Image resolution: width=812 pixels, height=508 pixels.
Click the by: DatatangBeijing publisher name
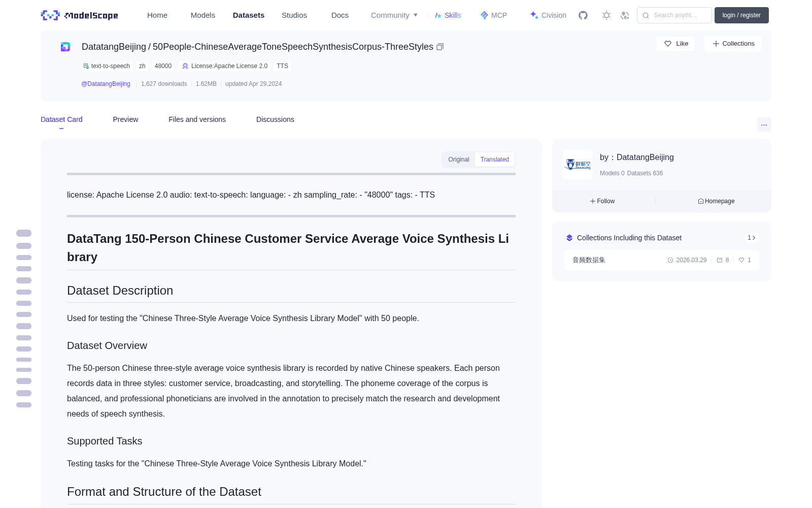637,157
